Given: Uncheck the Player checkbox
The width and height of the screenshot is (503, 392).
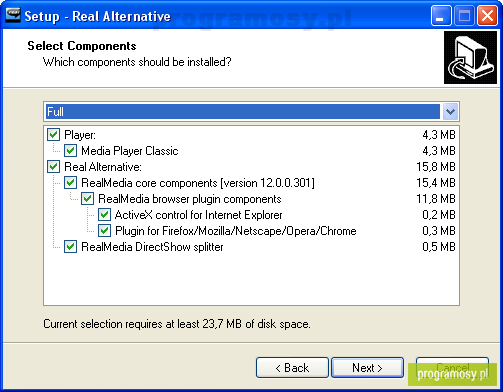Looking at the screenshot, I should tap(53, 135).
